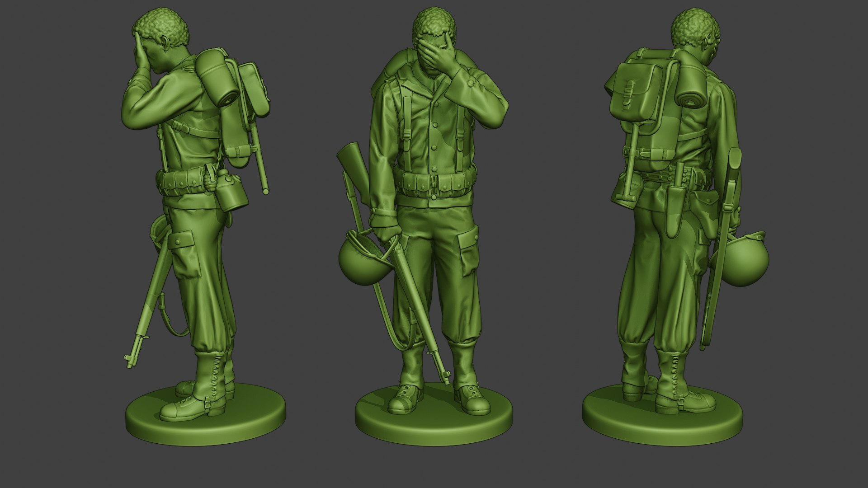Click the round base under center soldier

[x=433, y=418]
